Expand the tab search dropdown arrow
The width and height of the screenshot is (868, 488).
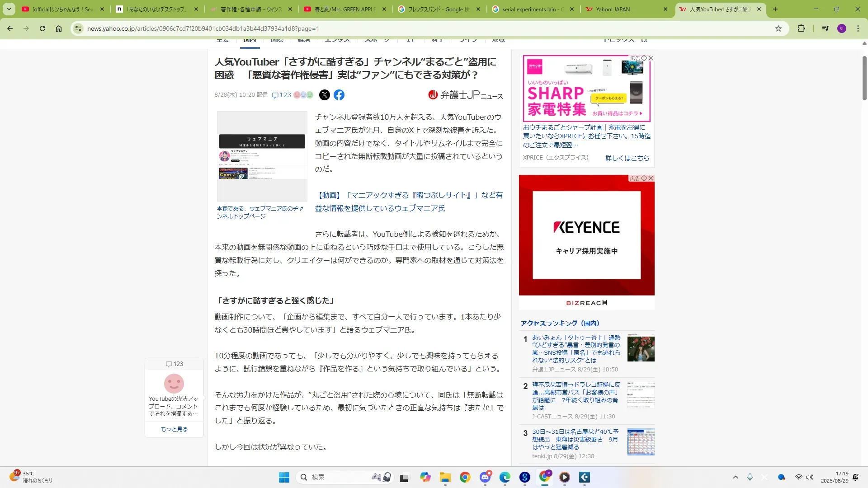point(9,9)
